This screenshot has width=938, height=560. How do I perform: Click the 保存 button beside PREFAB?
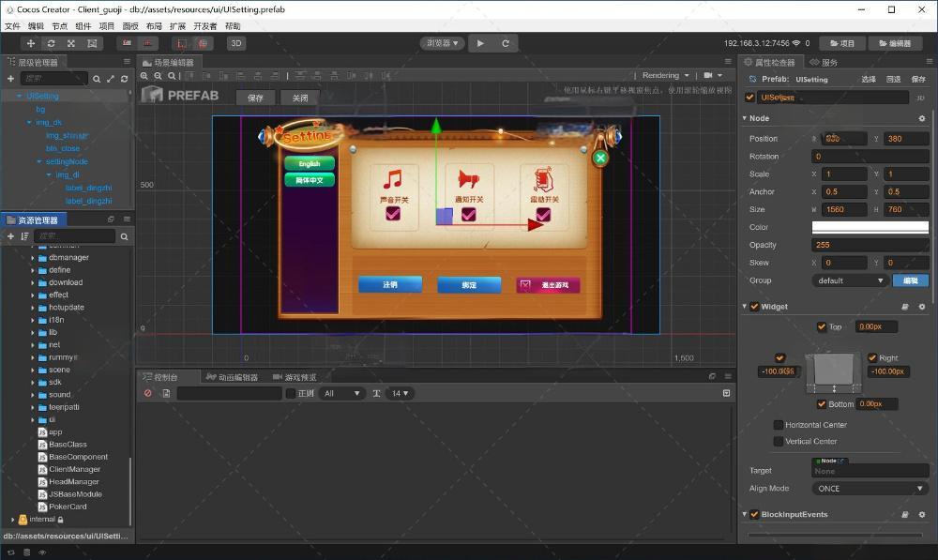[x=255, y=98]
